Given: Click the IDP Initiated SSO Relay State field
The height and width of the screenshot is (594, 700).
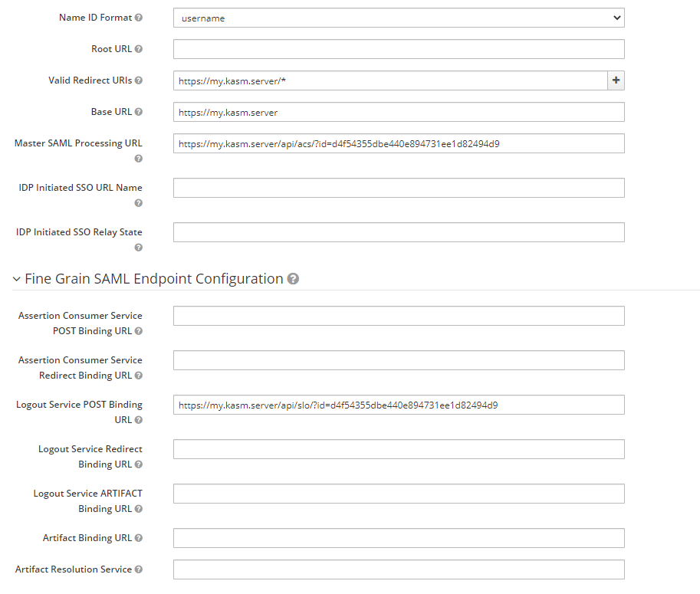Looking at the screenshot, I should 399,232.
